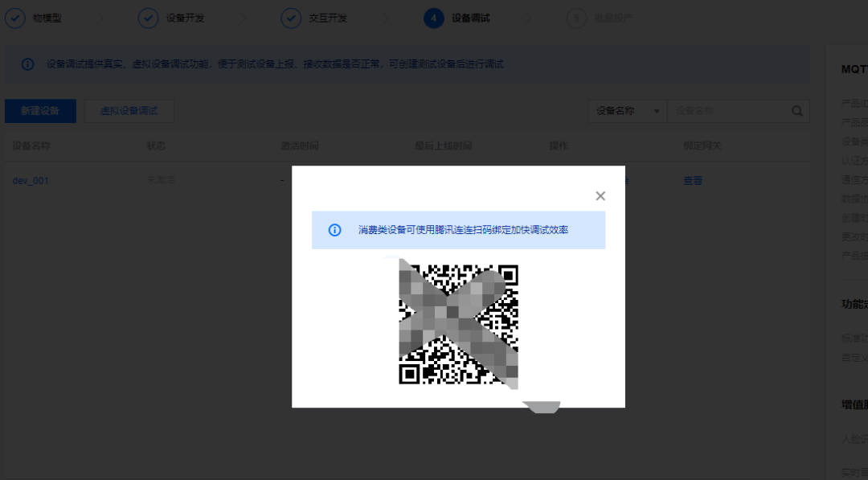This screenshot has width=868, height=480.
Task: Click the 绑定网关 column header
Action: [702, 146]
